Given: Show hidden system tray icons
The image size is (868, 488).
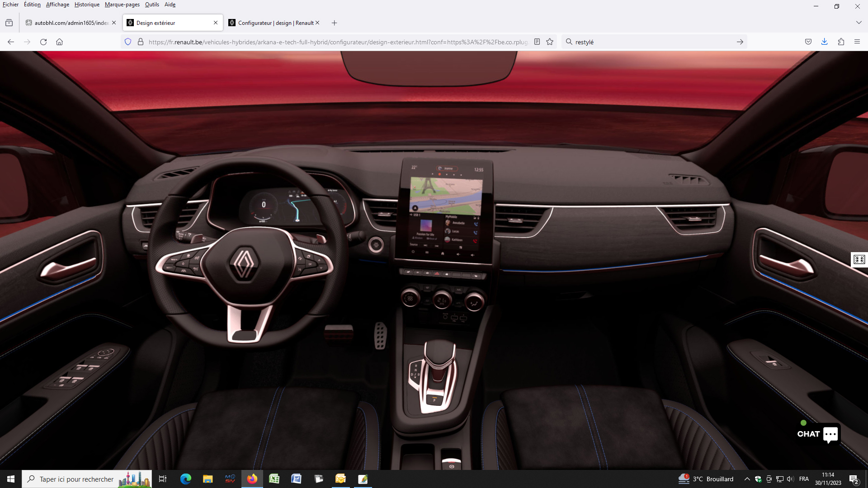Looking at the screenshot, I should (747, 479).
